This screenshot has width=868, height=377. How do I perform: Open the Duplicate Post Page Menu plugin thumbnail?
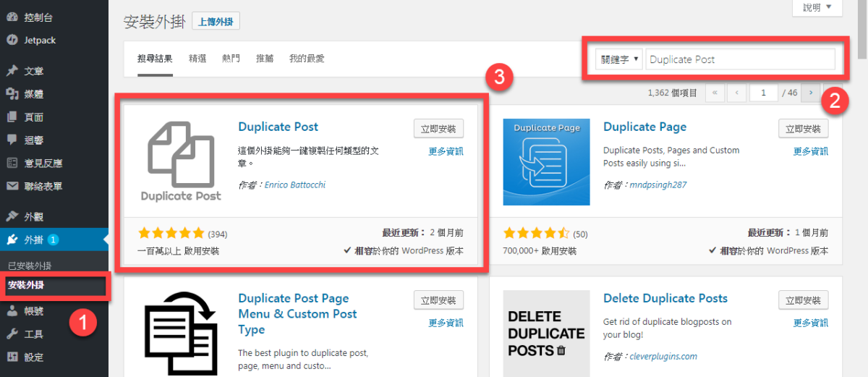(x=181, y=334)
